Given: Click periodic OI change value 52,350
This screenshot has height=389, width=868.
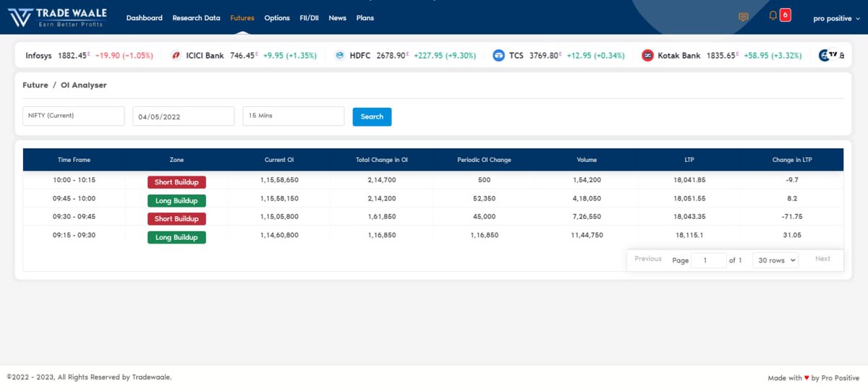Looking at the screenshot, I should (485, 198).
